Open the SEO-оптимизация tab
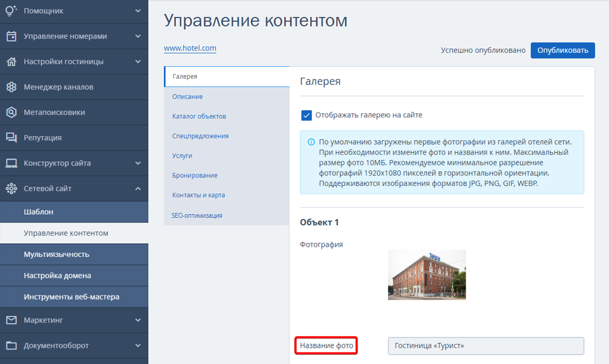 tap(197, 215)
